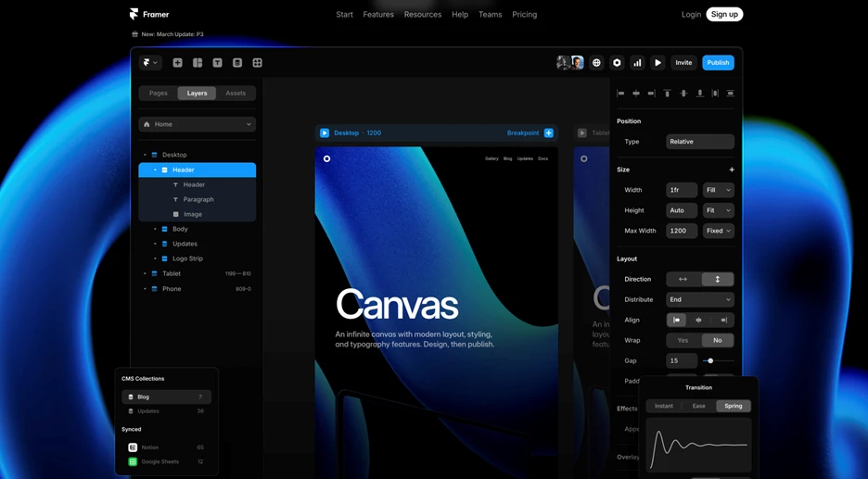This screenshot has height=479, width=868.
Task: Open Max Width Fixed dropdown
Action: pyautogui.click(x=719, y=232)
